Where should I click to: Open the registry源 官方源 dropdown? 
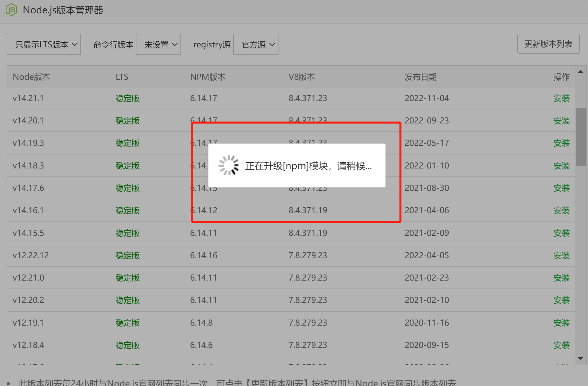pos(256,44)
